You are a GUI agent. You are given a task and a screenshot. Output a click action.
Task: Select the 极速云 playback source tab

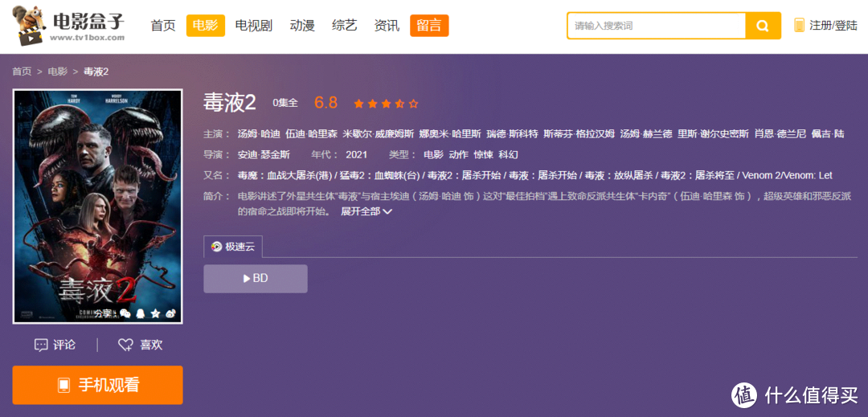point(233,247)
